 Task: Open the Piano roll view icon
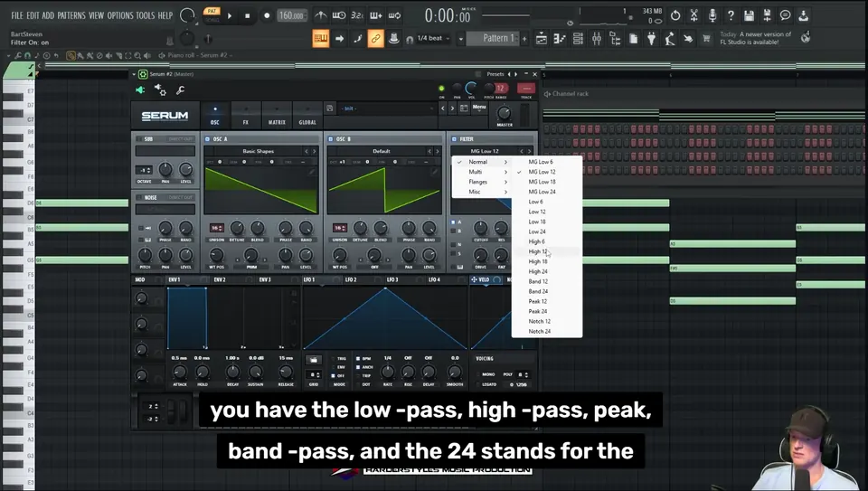click(560, 39)
